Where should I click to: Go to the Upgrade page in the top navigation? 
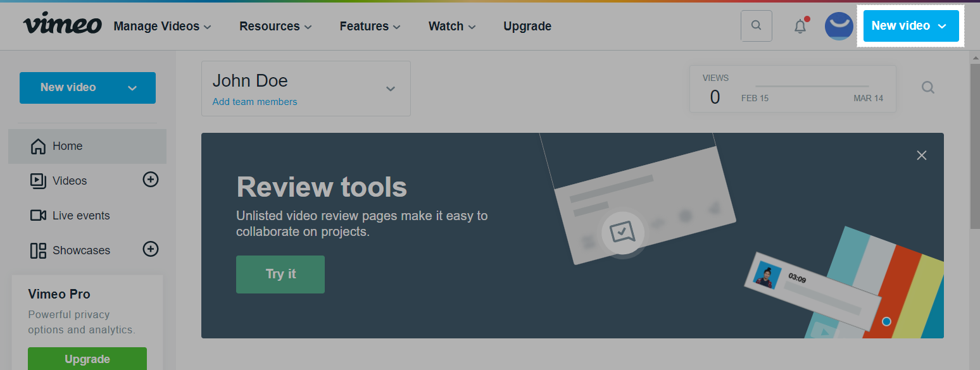click(527, 26)
